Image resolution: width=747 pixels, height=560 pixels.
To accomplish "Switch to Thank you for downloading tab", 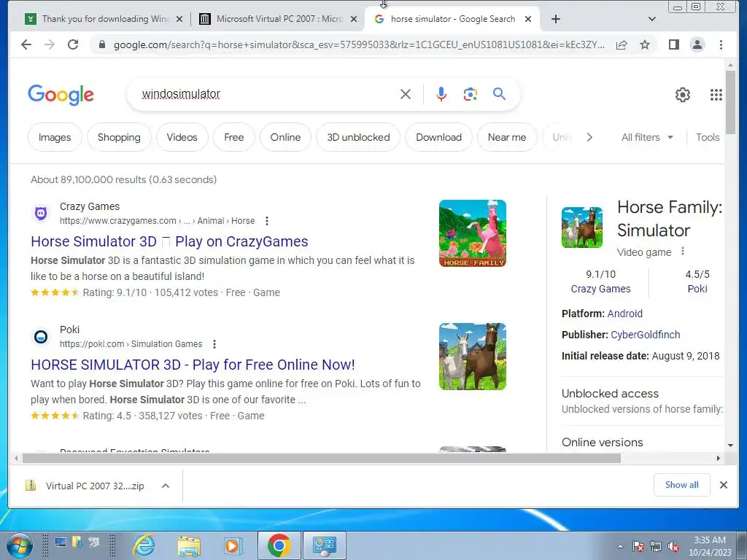I will [x=104, y=19].
